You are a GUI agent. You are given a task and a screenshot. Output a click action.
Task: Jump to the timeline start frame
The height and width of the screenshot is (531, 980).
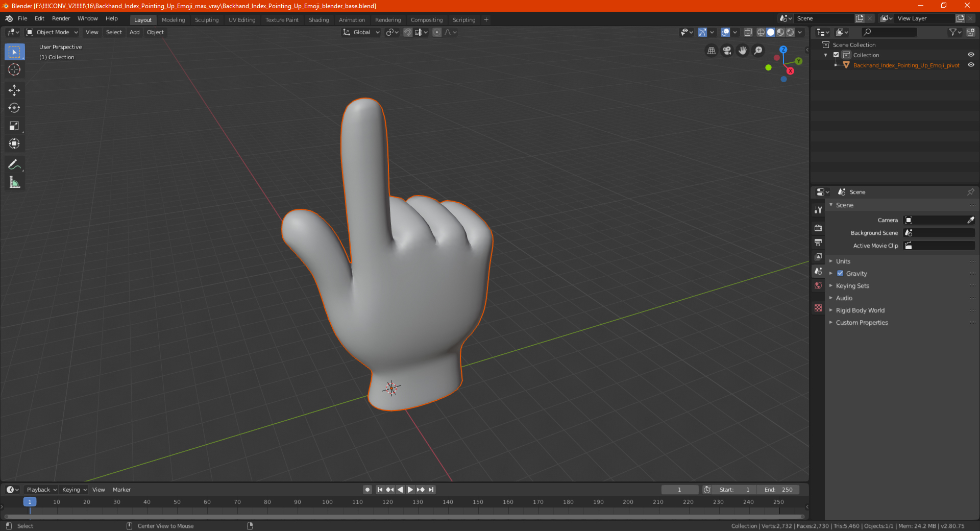[x=380, y=490]
